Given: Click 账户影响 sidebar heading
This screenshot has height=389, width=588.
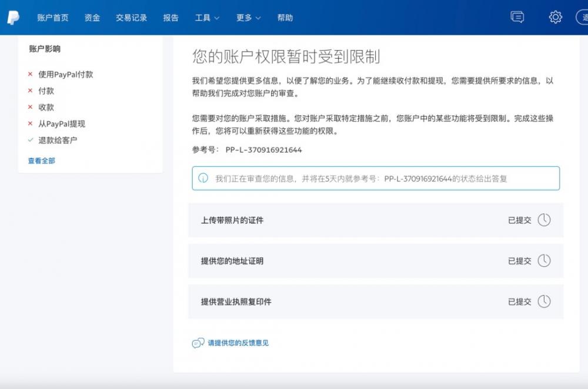Looking at the screenshot, I should 45,49.
